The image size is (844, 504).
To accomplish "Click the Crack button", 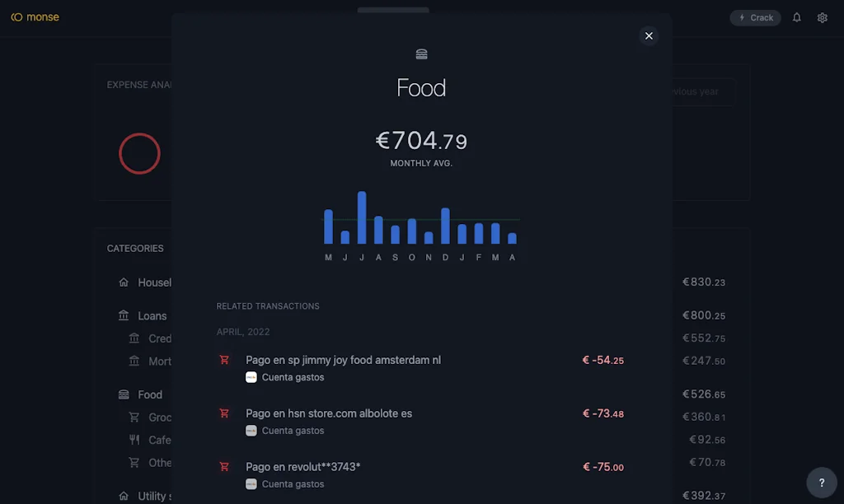I will pos(755,17).
